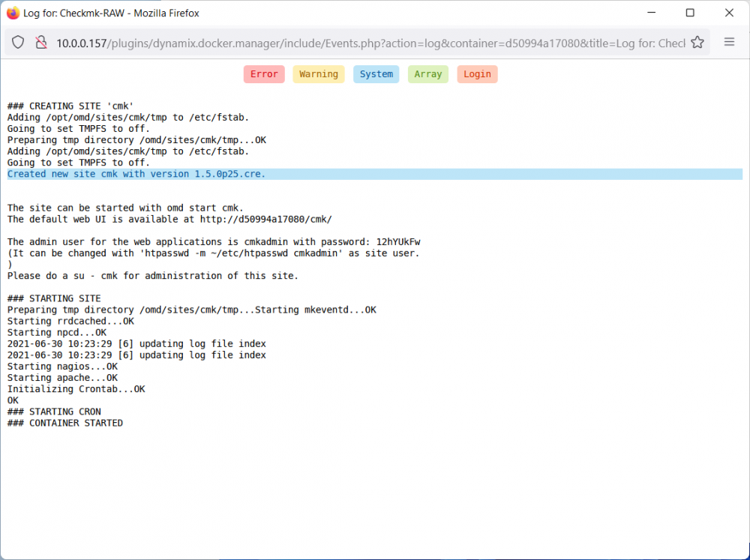Toggle the Array log filter
Image resolution: width=750 pixels, height=560 pixels.
click(x=428, y=74)
